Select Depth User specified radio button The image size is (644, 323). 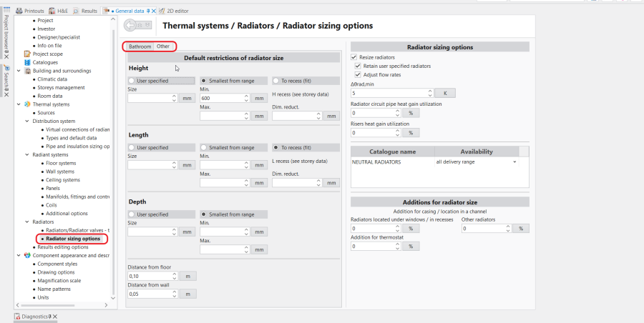point(132,214)
